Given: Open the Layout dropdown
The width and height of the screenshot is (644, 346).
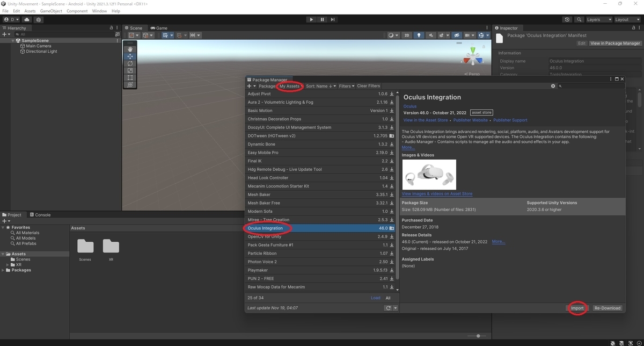Looking at the screenshot, I should pos(627,19).
